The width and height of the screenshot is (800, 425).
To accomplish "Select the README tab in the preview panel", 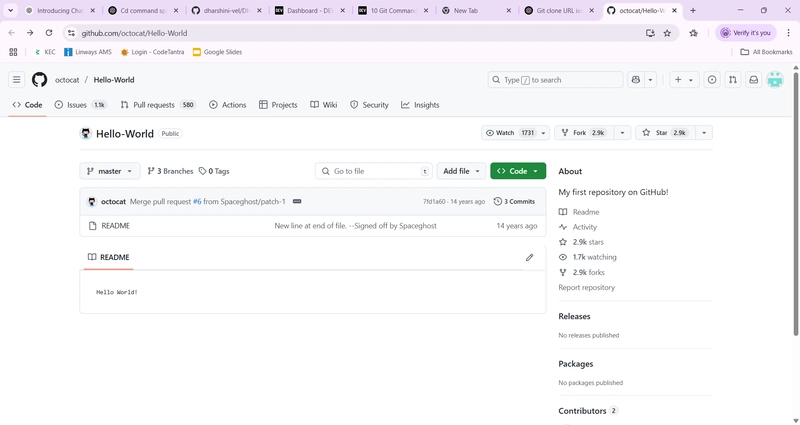I will [109, 257].
